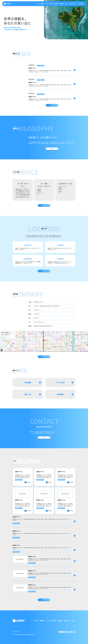This screenshot has height=644, width=88.
Task: Select the 東京本店 location card
Action: coord(28,247)
